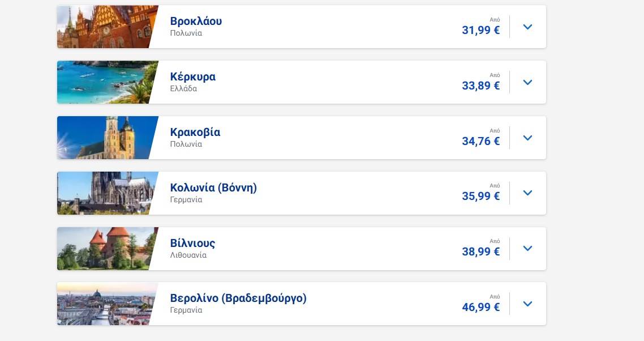Open the Βροκλάου city photo thumbnail
Viewport: 644px width, 341px height.
point(105,27)
